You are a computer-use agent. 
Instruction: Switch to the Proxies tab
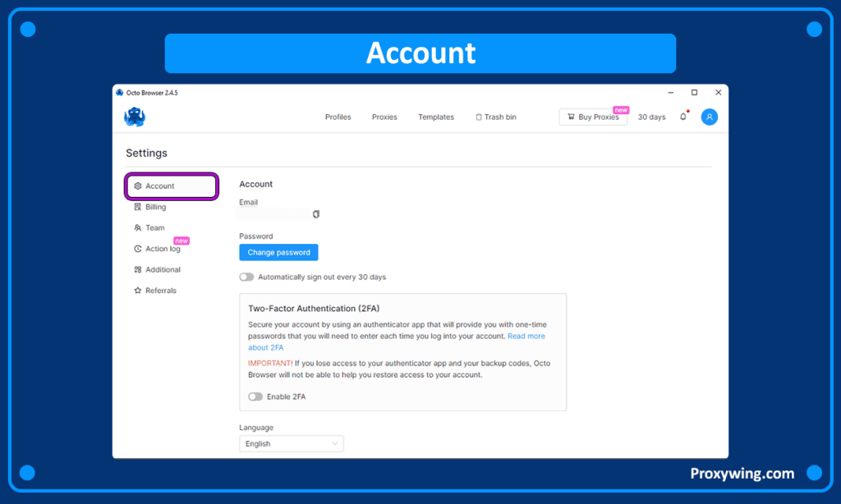[x=384, y=117]
